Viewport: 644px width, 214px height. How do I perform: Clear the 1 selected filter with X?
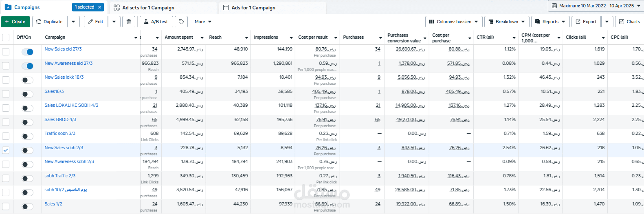point(99,7)
